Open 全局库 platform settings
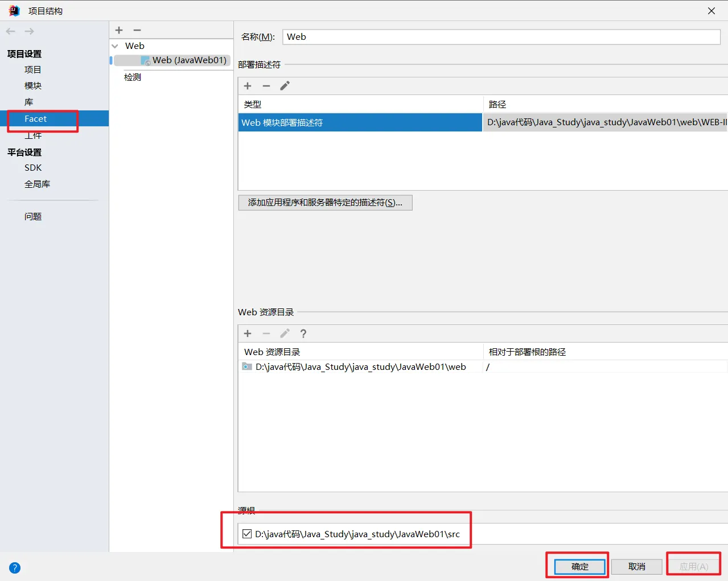The width and height of the screenshot is (728, 581). click(38, 184)
